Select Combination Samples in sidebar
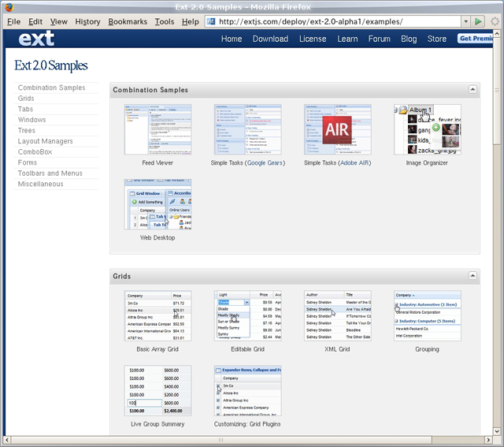 51,88
